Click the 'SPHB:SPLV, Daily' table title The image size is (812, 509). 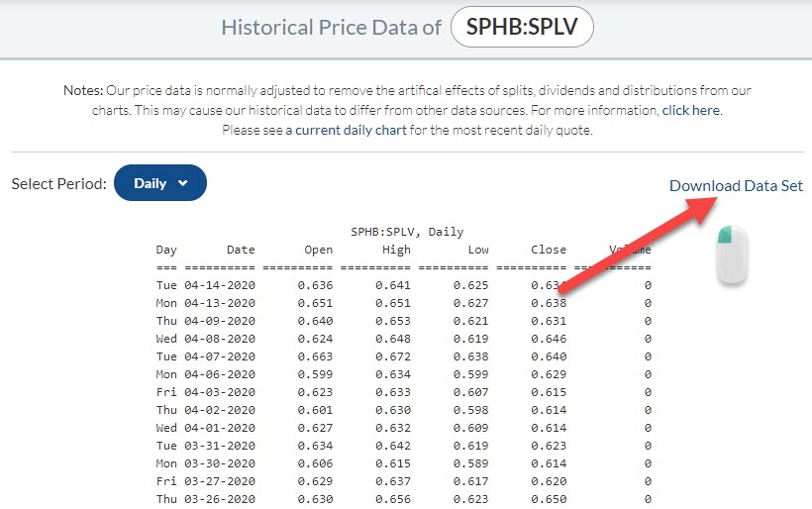pos(407,232)
